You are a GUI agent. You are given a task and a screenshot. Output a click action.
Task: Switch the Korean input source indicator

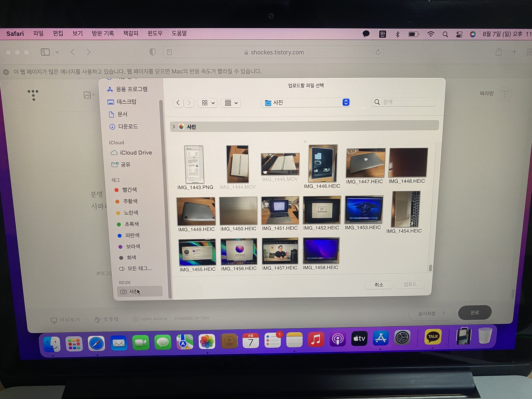(382, 34)
